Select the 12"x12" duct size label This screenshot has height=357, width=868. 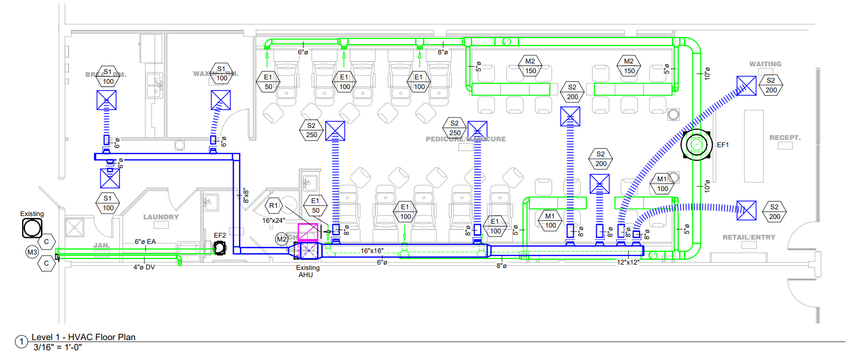click(x=628, y=262)
